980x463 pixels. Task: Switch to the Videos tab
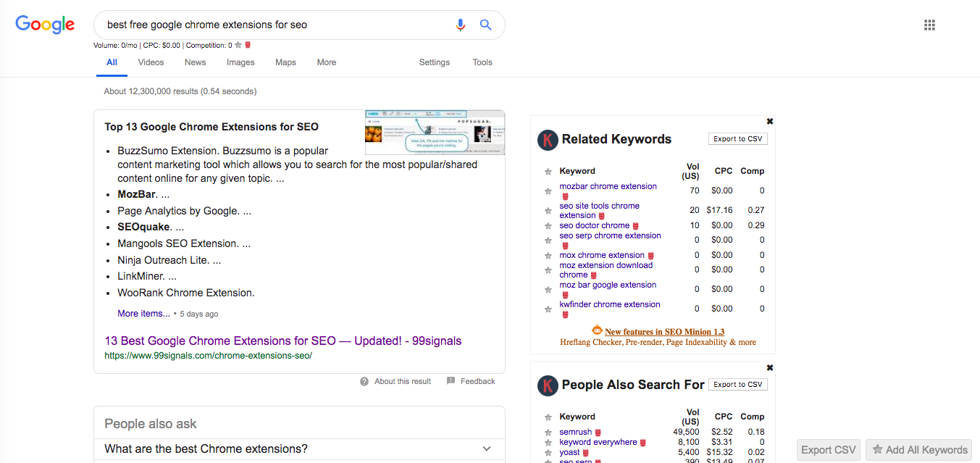point(151,62)
